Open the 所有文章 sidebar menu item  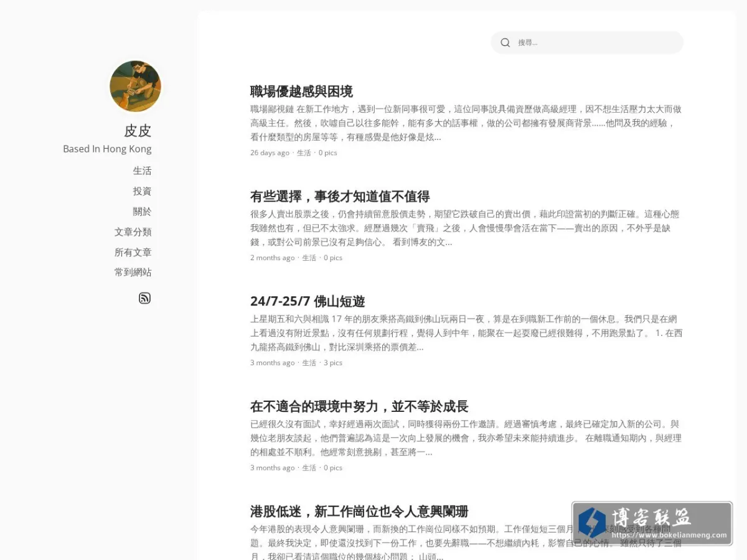coord(133,252)
